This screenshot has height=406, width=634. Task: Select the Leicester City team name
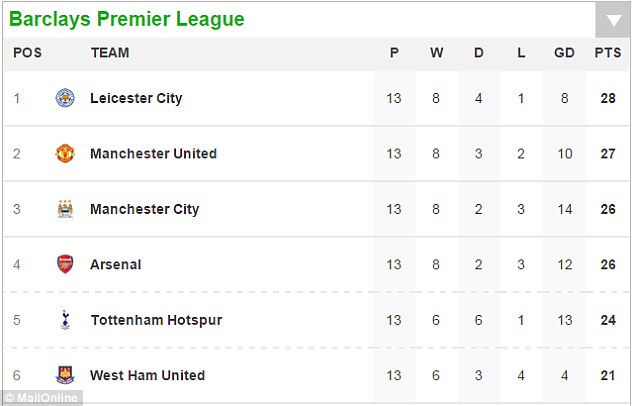point(136,98)
